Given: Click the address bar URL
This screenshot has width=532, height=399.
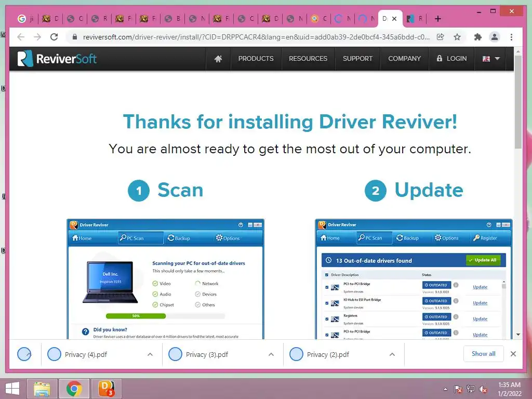Looking at the screenshot, I should 256,37.
